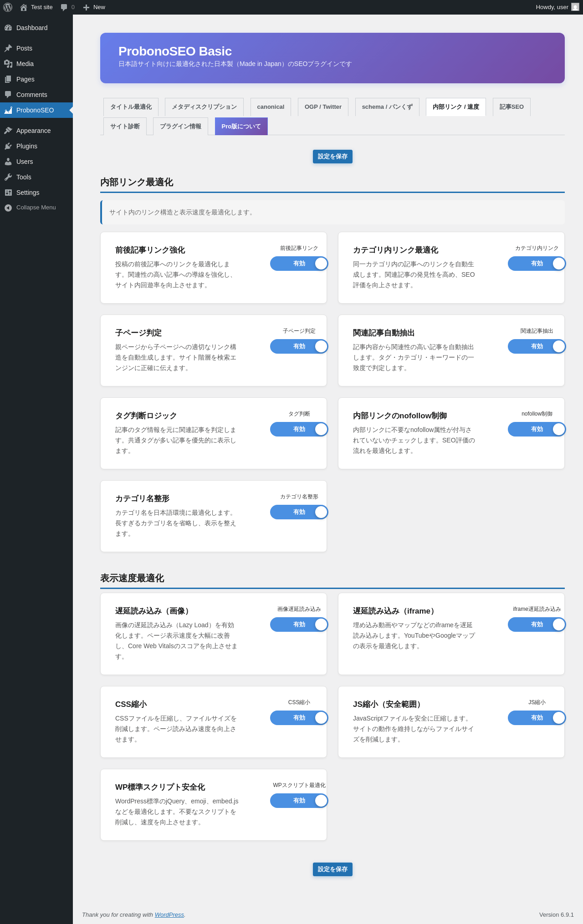Open the タイトル最適化 tab
This screenshot has width=583, height=924.
point(131,107)
